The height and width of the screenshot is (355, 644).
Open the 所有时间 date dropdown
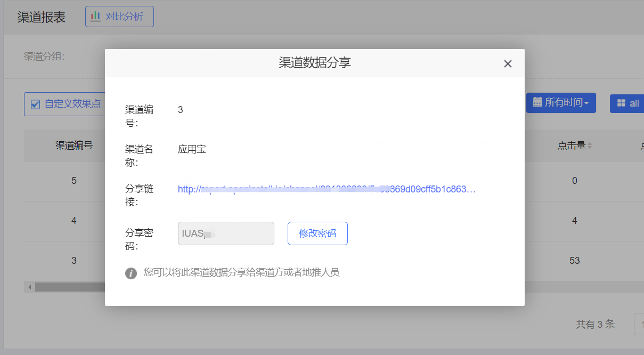click(x=561, y=102)
